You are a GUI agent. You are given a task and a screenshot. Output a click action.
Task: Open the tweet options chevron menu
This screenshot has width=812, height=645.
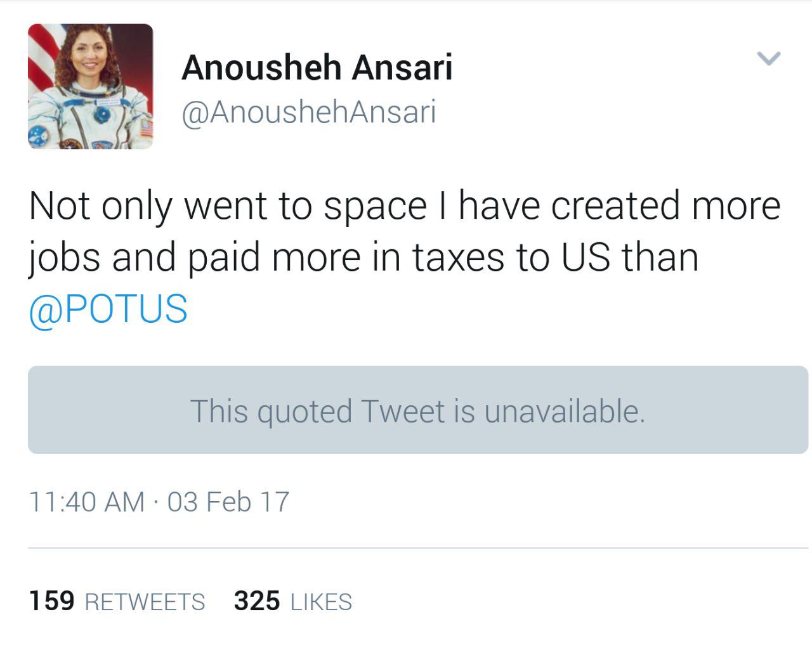coord(769,58)
